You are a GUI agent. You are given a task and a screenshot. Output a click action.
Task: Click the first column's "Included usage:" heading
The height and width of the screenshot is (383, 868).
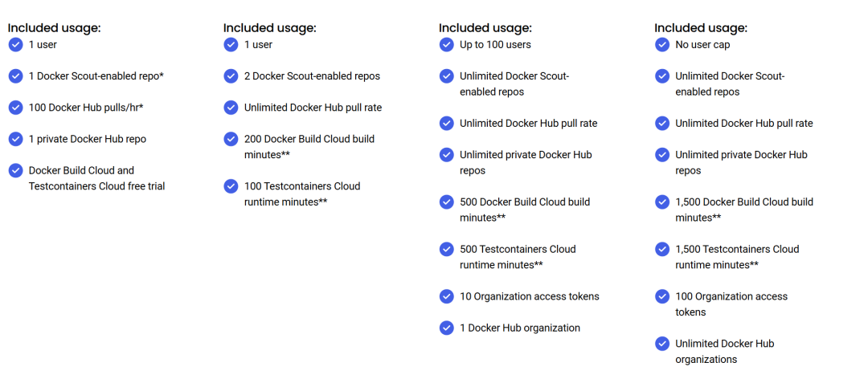(x=55, y=28)
